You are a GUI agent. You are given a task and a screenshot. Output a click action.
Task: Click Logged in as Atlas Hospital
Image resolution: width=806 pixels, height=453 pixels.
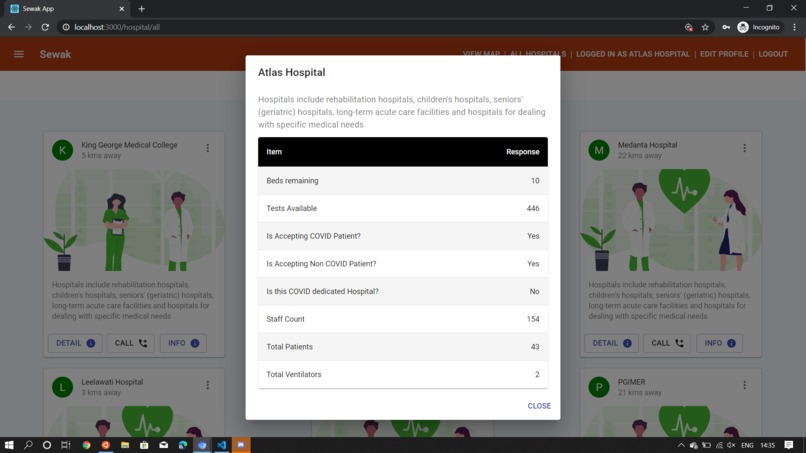(633, 54)
